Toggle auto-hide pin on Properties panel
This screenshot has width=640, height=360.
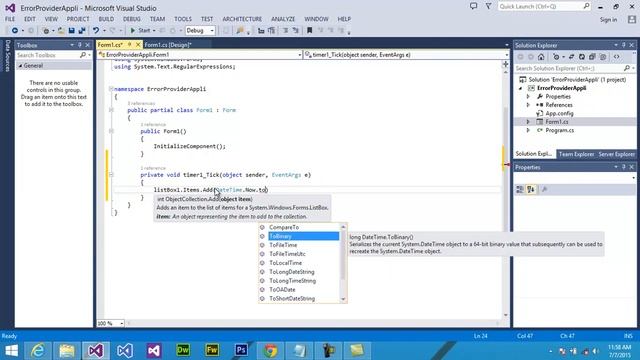[624, 167]
